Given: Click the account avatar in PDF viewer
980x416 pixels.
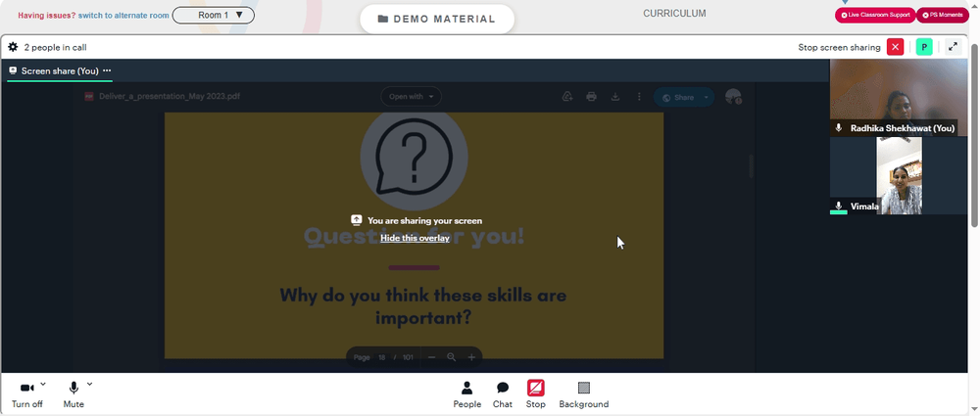Looking at the screenshot, I should [733, 97].
